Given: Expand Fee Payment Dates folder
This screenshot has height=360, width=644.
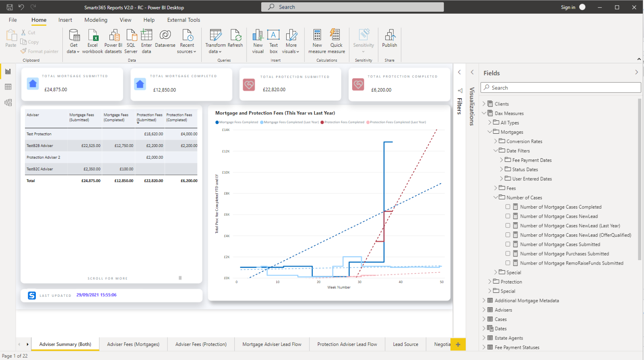Looking at the screenshot, I should coord(502,160).
